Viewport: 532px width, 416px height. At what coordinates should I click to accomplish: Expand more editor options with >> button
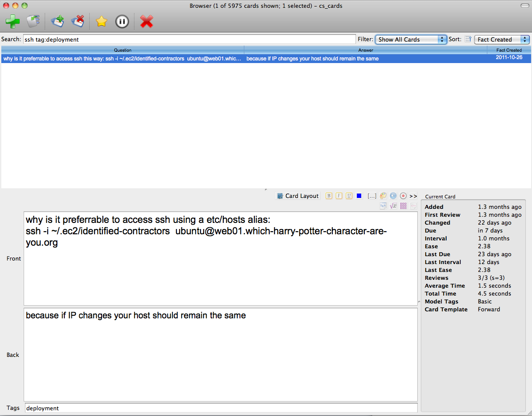[413, 196]
